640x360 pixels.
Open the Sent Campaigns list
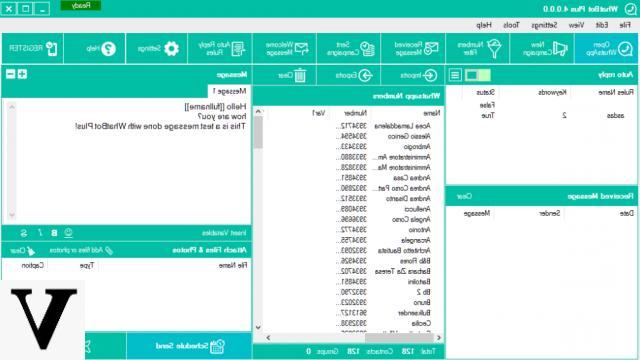point(349,49)
